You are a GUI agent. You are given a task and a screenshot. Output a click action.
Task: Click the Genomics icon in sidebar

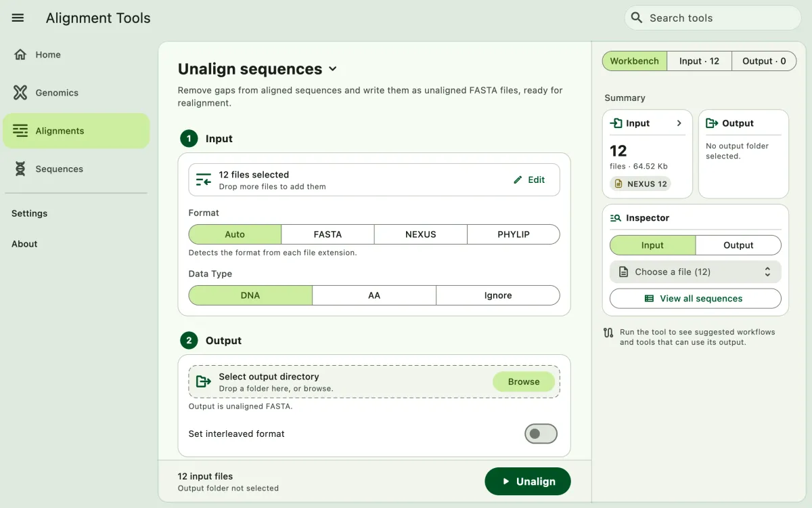click(x=20, y=93)
